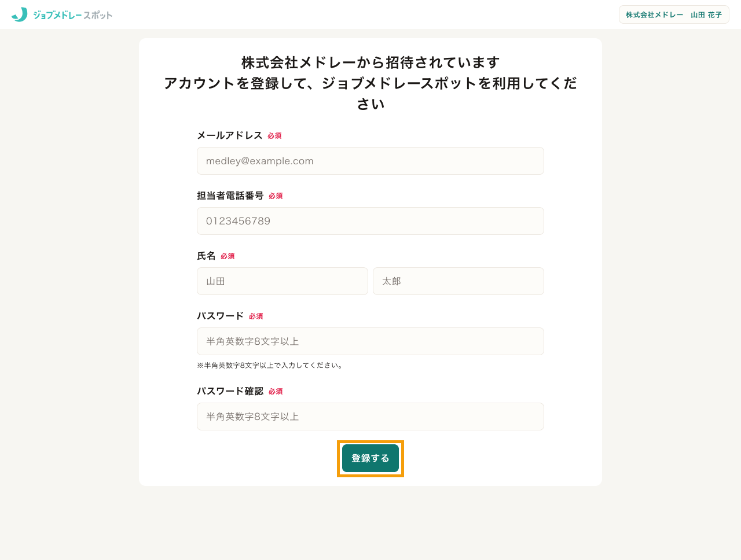Select the first name field showing 太郎
741x560 pixels.
pyautogui.click(x=458, y=281)
